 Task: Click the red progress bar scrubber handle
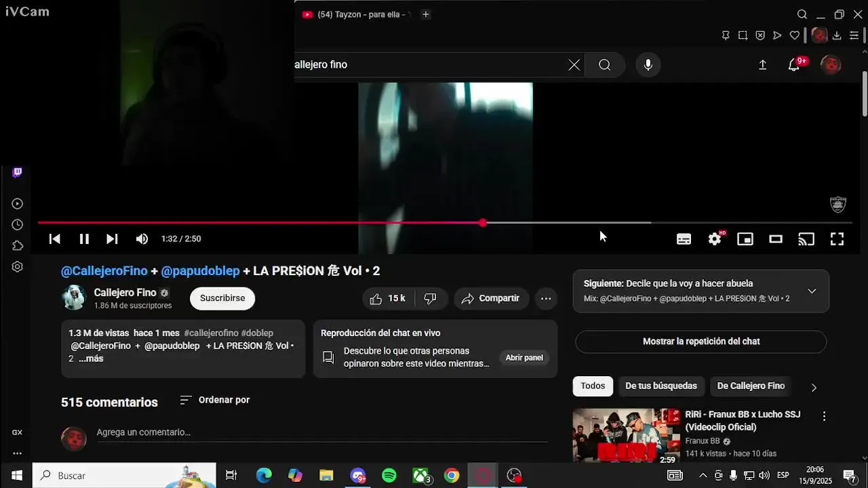483,222
